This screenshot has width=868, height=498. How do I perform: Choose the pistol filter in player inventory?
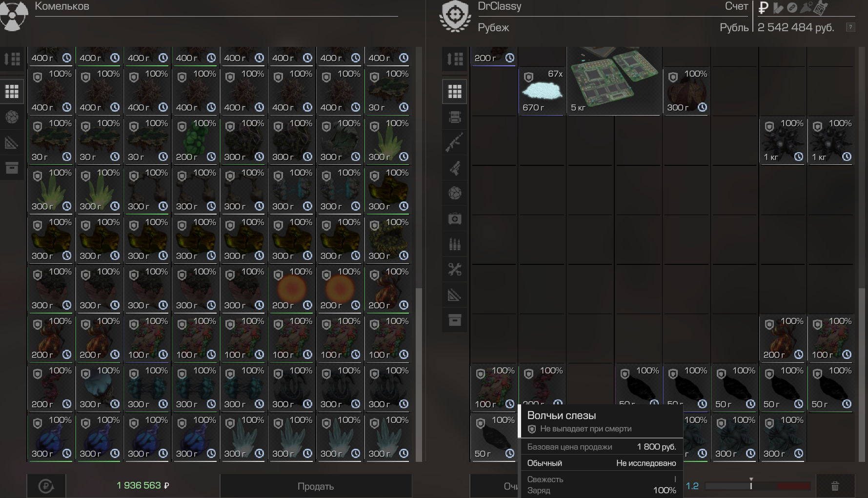tap(454, 168)
